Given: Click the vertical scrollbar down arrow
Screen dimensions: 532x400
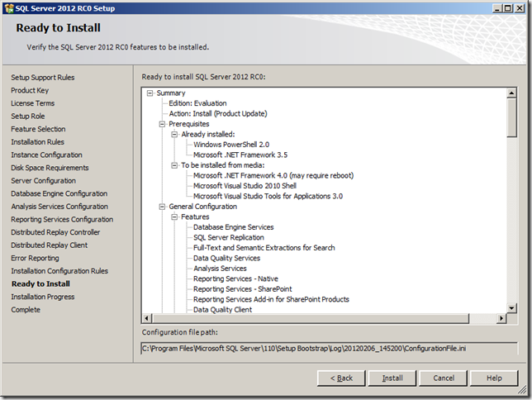Looking at the screenshot, I should 511,308.
